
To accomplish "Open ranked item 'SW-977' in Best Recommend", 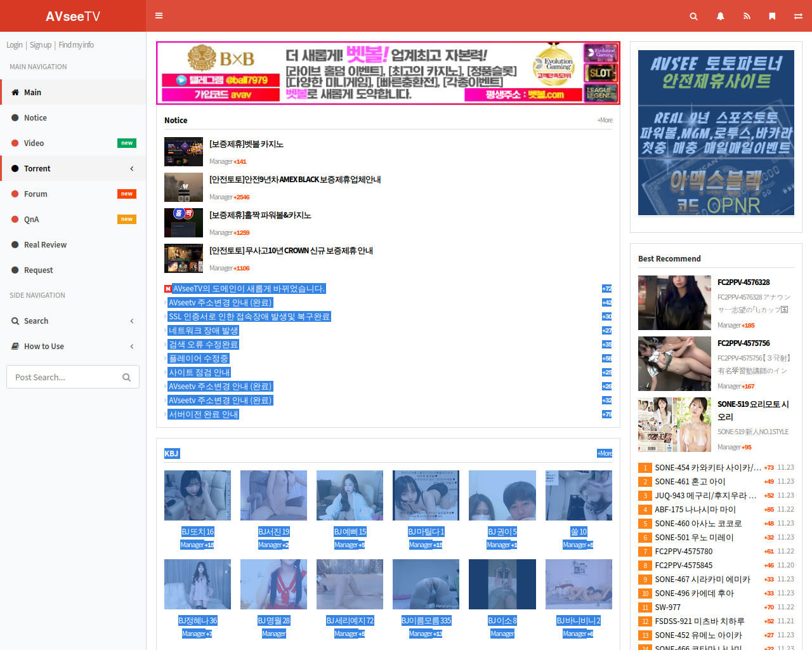I will (x=667, y=607).
